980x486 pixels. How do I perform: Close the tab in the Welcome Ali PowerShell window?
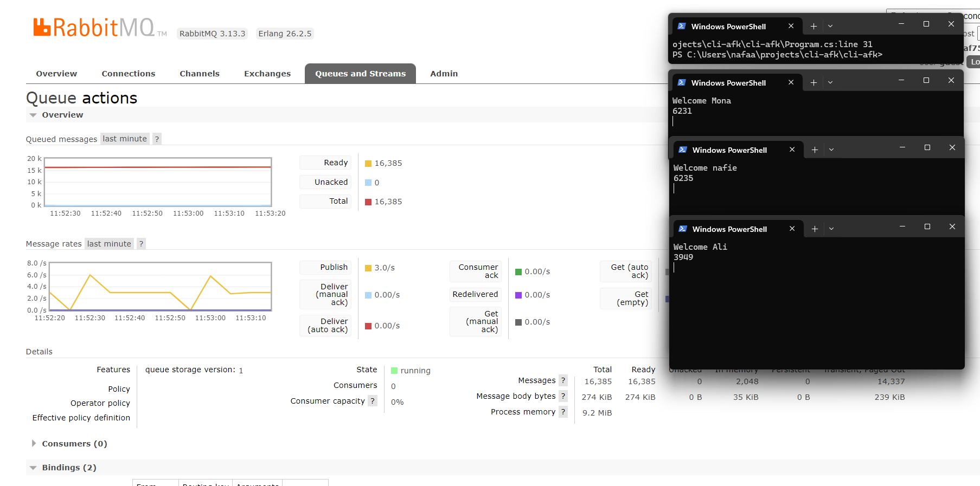[792, 229]
